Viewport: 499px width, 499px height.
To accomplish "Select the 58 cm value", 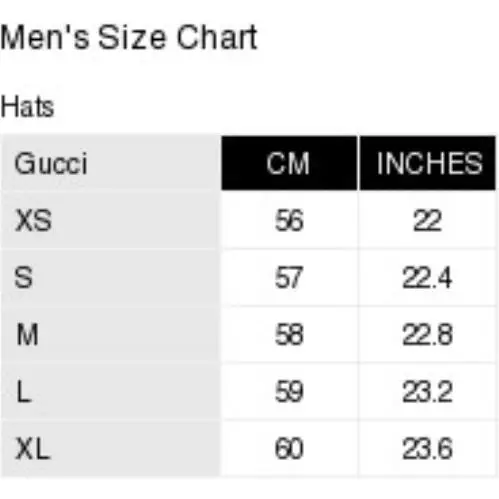I will tap(289, 334).
